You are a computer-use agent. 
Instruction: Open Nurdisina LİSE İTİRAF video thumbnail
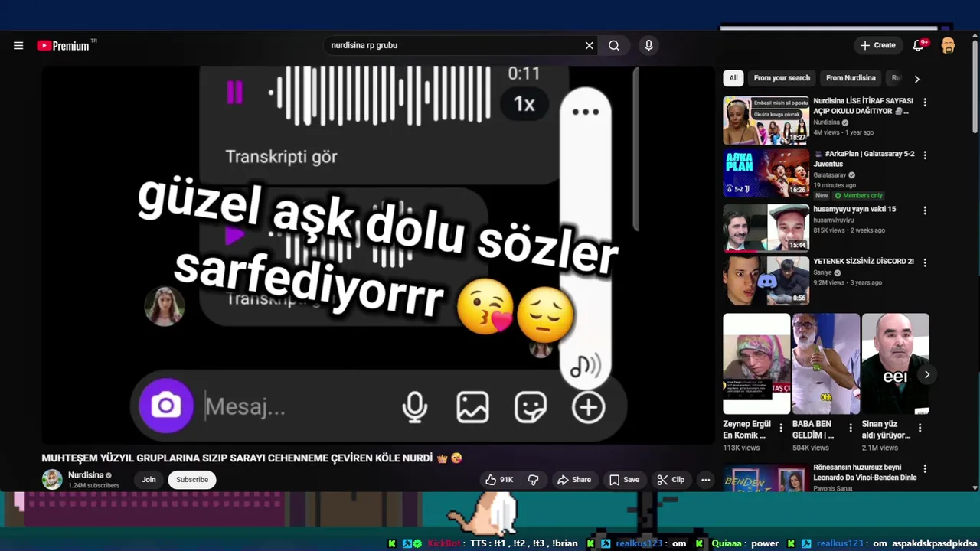[x=766, y=120]
